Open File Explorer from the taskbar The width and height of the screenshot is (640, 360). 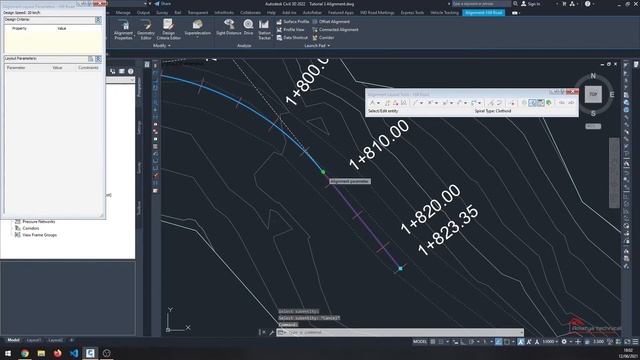(41, 353)
